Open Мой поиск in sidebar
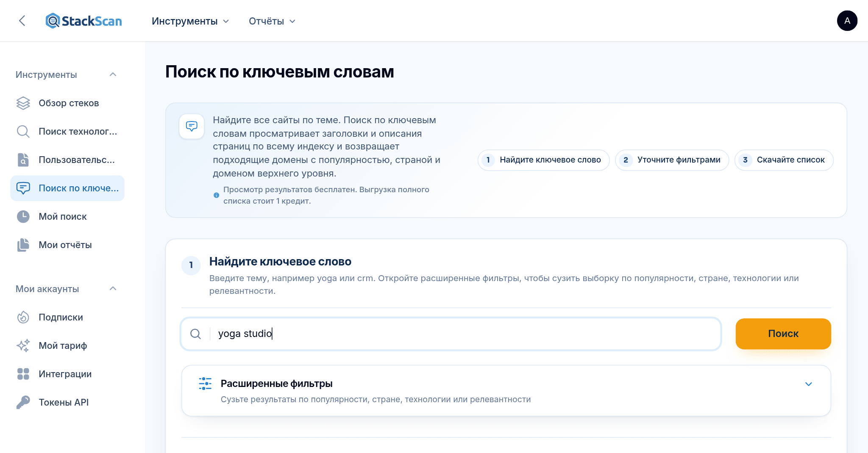This screenshot has width=868, height=453. (x=67, y=217)
